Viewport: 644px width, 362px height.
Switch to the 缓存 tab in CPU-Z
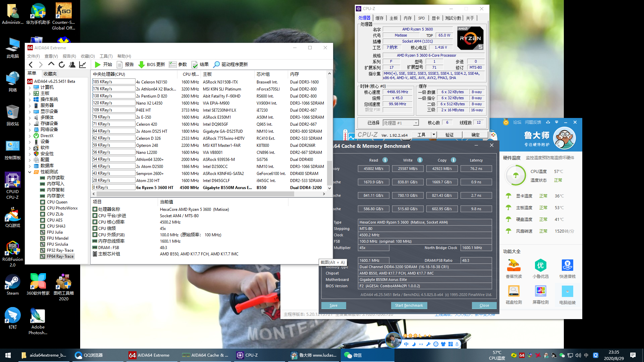tap(379, 18)
